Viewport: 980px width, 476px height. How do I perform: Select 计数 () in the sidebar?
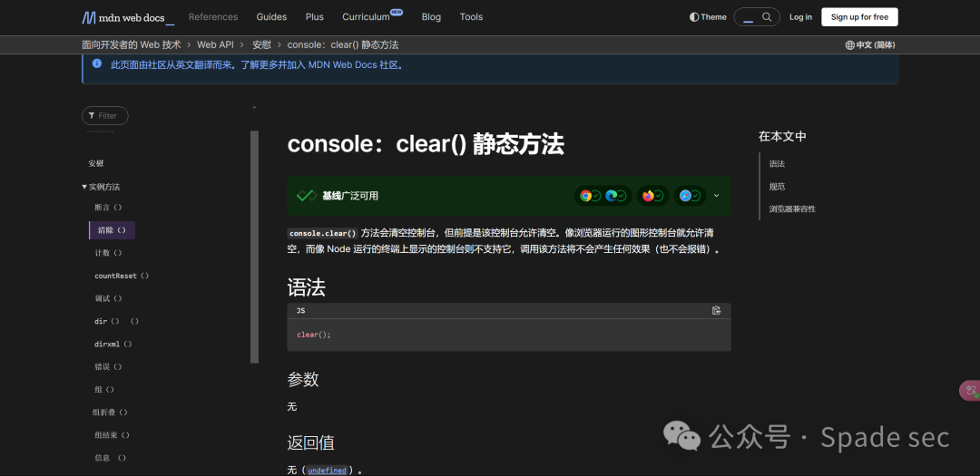tap(108, 253)
